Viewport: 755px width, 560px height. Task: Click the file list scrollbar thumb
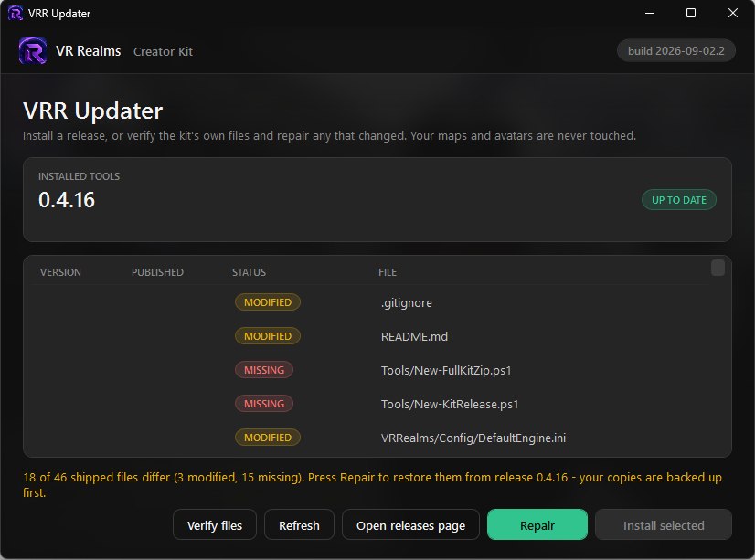(718, 268)
